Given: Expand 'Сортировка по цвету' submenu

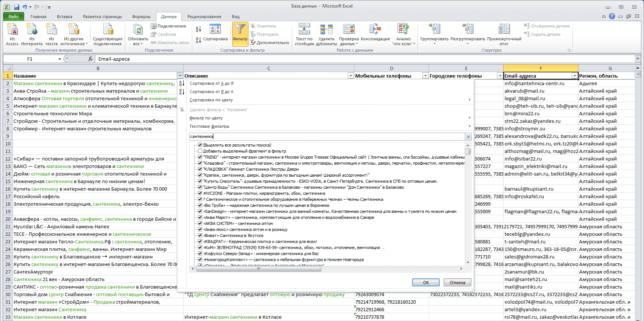Looking at the screenshot, I should [469, 100].
